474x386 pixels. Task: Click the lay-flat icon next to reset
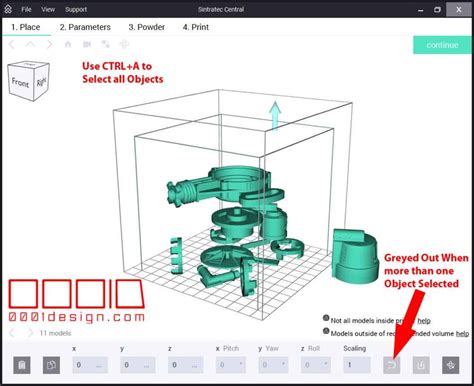coord(421,365)
